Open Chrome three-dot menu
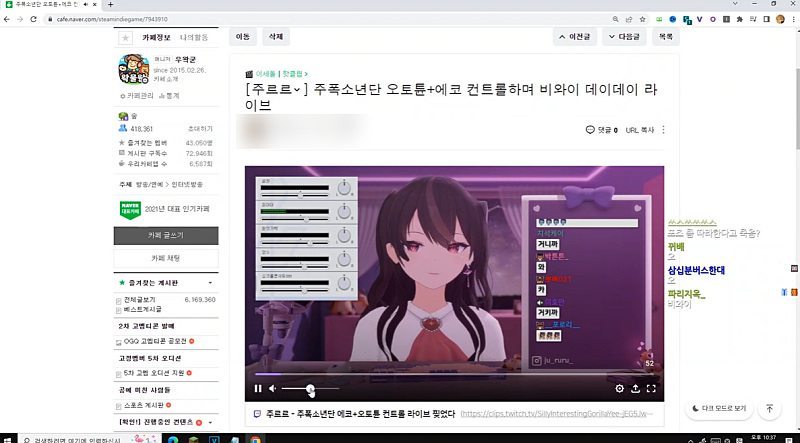The image size is (800, 443). coord(792,19)
